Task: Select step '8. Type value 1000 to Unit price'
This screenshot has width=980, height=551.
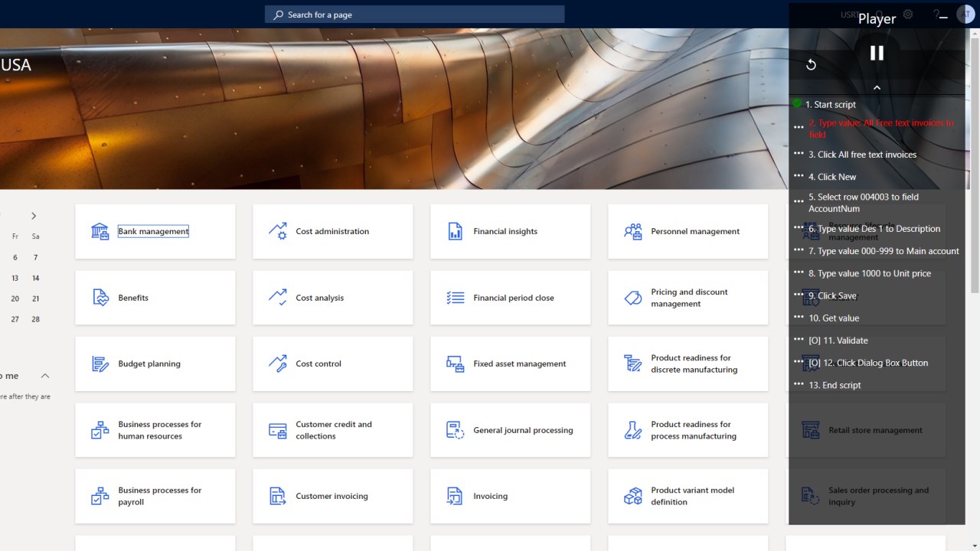Action: click(x=870, y=274)
